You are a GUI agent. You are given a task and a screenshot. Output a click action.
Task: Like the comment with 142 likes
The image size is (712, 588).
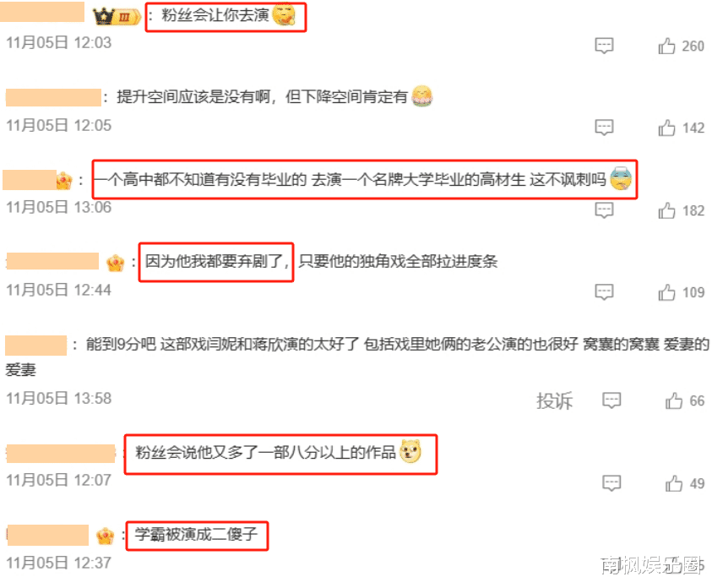click(x=666, y=128)
